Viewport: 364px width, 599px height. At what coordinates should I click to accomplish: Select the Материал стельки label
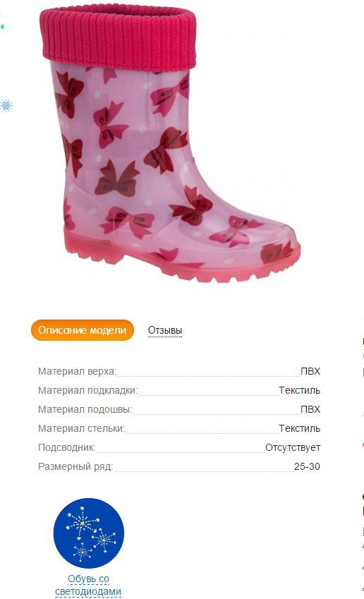(82, 429)
